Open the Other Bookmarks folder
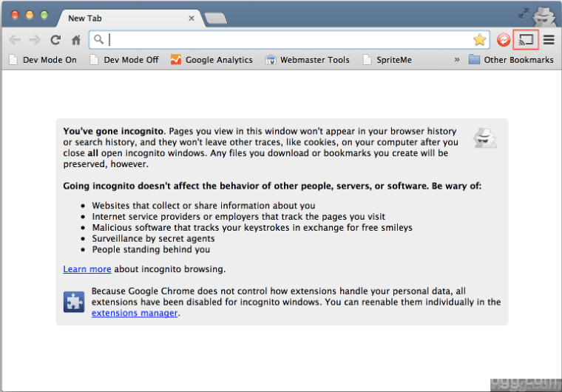The image size is (562, 392). [511, 59]
